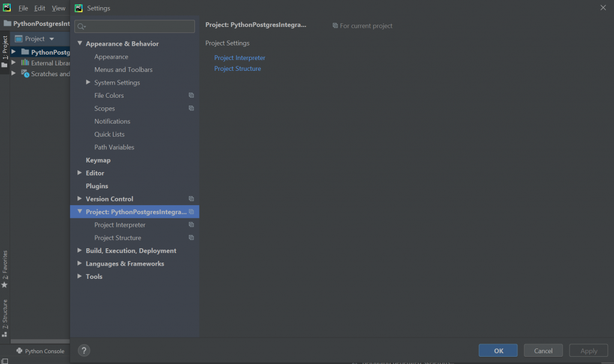Open the Project Interpreter link
This screenshot has height=364, width=614.
coord(240,58)
